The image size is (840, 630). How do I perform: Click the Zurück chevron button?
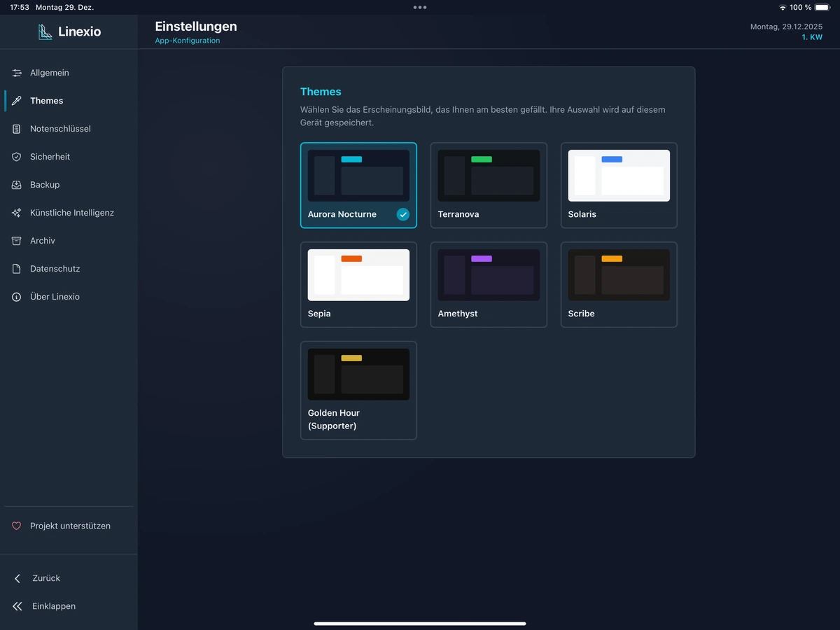point(17,578)
